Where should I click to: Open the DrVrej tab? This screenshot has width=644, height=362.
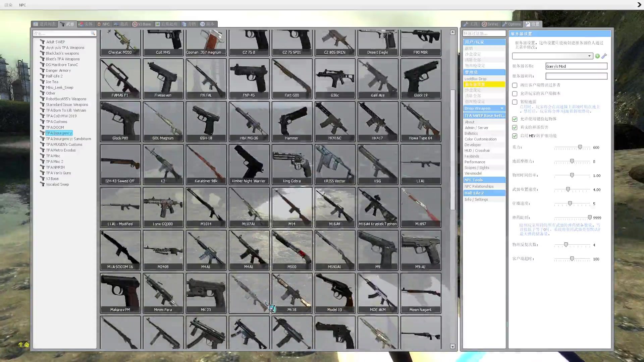pyautogui.click(x=490, y=24)
